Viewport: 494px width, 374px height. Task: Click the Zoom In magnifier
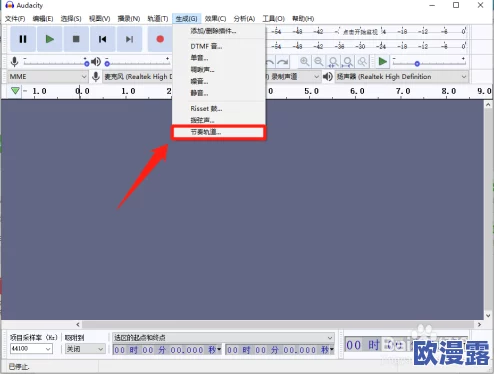304,62
